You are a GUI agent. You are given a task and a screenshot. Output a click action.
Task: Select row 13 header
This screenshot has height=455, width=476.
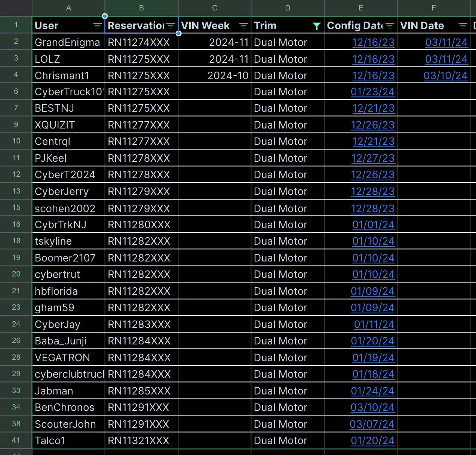click(x=16, y=191)
